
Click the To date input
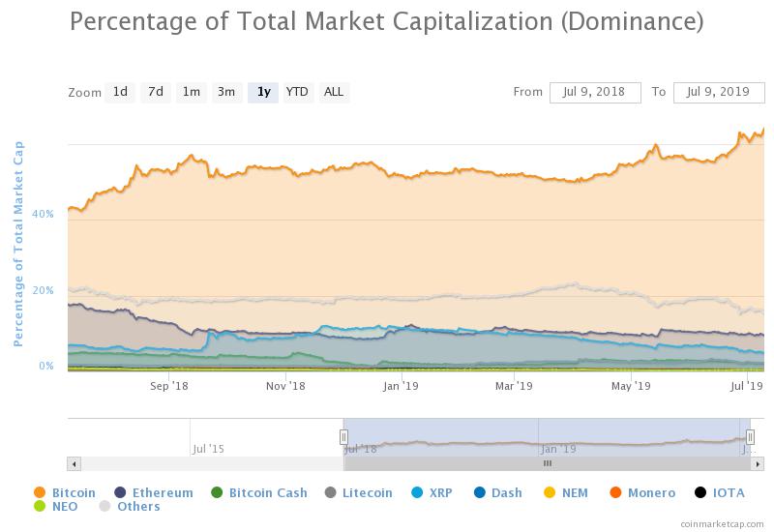[719, 92]
